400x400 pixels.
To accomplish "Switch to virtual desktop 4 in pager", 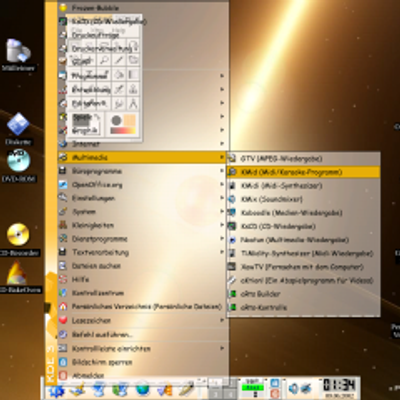I will (x=230, y=394).
